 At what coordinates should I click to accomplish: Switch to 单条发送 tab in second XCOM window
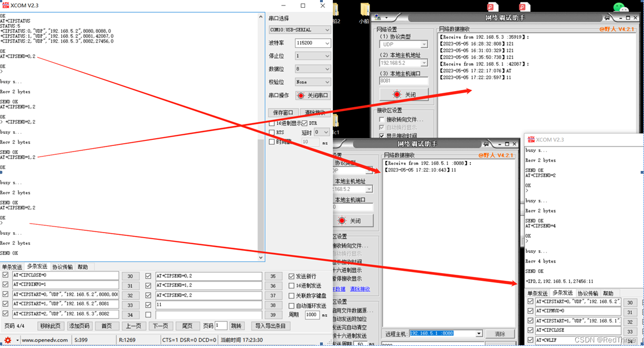point(537,294)
